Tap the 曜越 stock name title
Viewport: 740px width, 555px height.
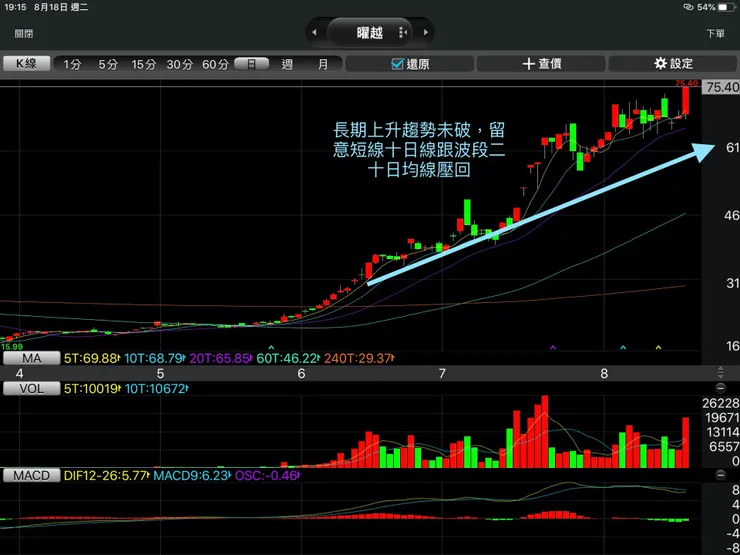(x=370, y=33)
